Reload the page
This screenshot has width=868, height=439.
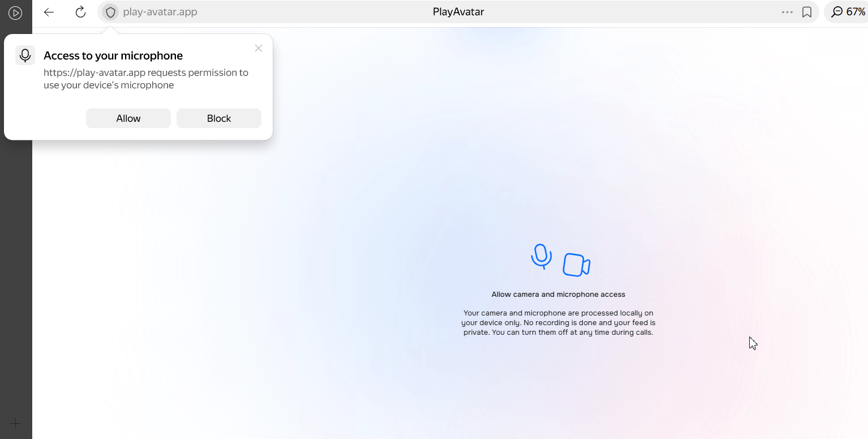click(80, 12)
